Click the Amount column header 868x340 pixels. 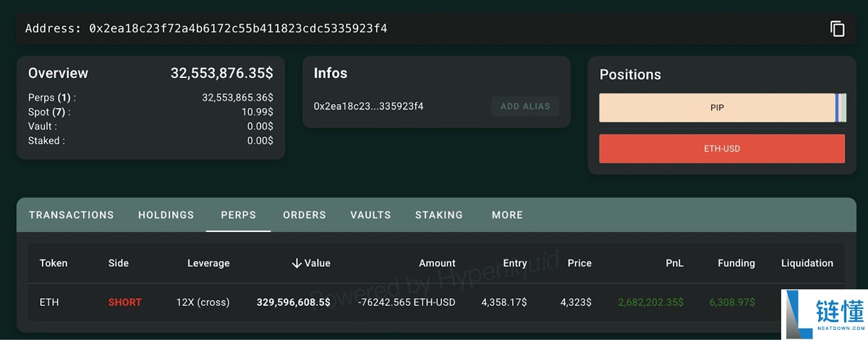click(437, 263)
